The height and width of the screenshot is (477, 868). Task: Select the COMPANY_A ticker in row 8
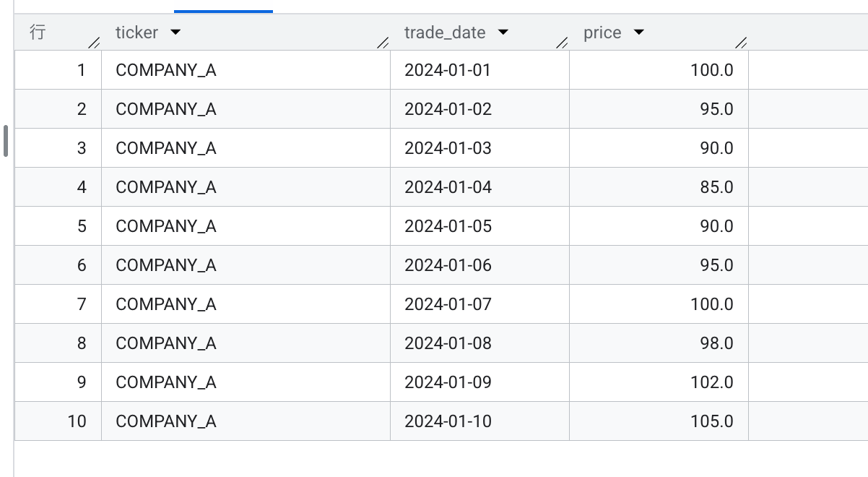tap(165, 343)
